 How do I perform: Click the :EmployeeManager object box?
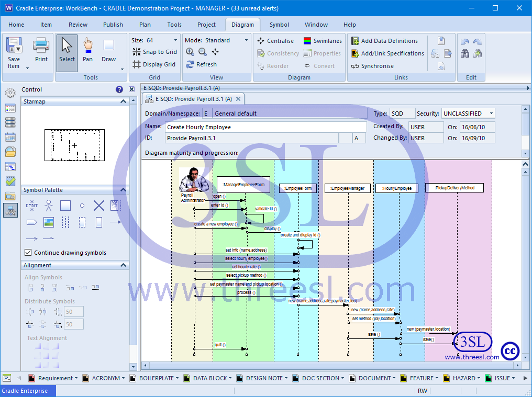[x=348, y=188]
